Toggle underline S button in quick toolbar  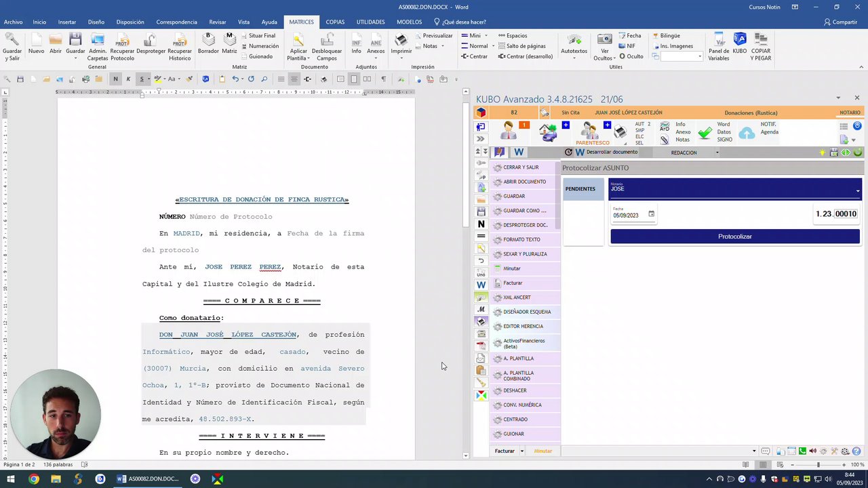[142, 79]
